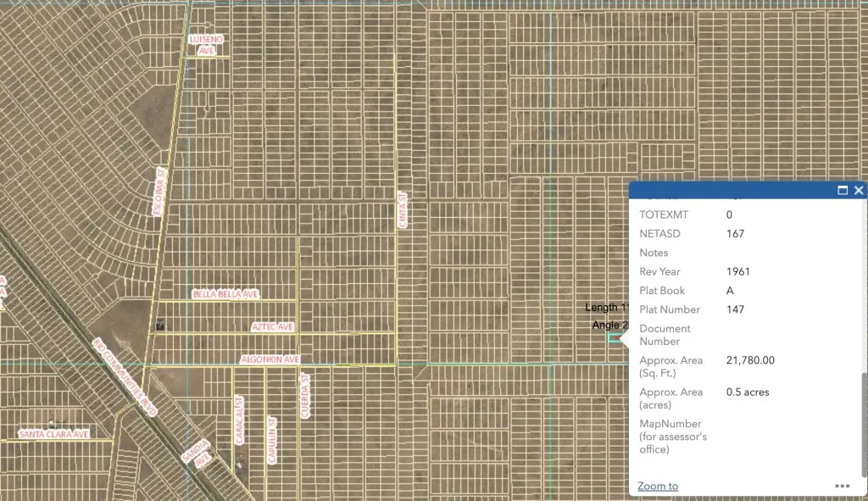Click the Aztec Ave street label
868x501 pixels.
272,326
